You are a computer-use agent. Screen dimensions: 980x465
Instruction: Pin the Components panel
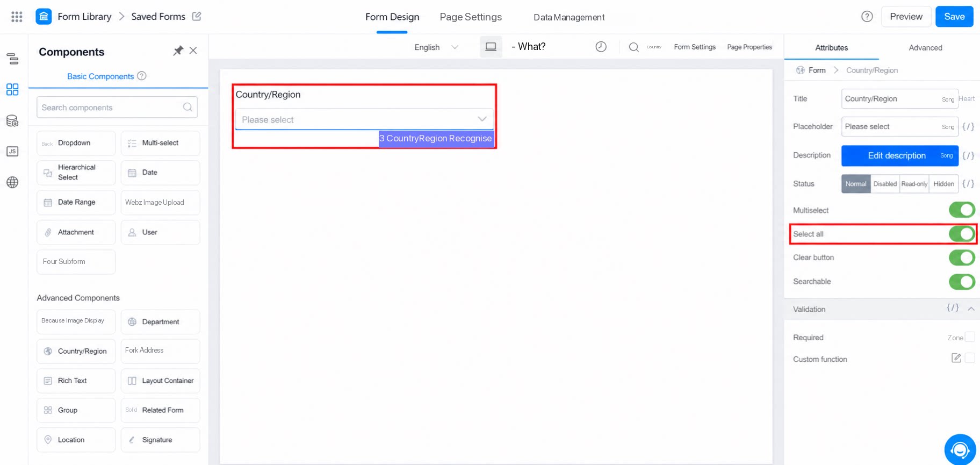(178, 51)
